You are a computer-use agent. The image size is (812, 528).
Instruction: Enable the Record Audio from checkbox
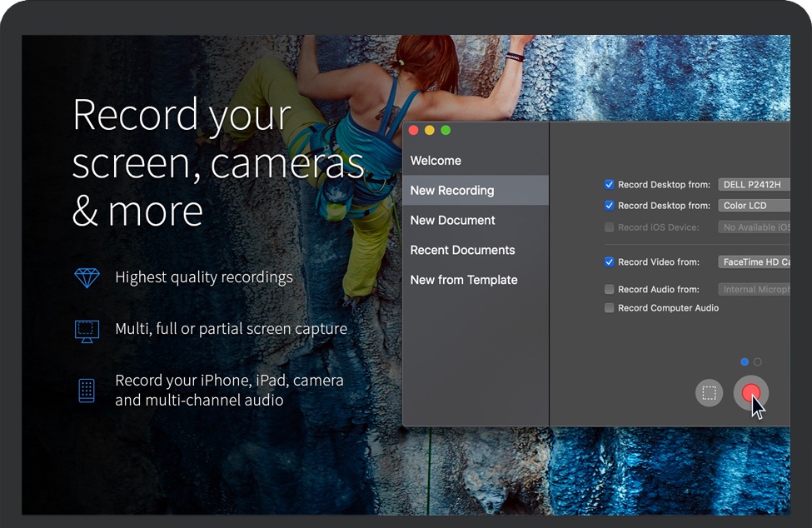click(610, 290)
